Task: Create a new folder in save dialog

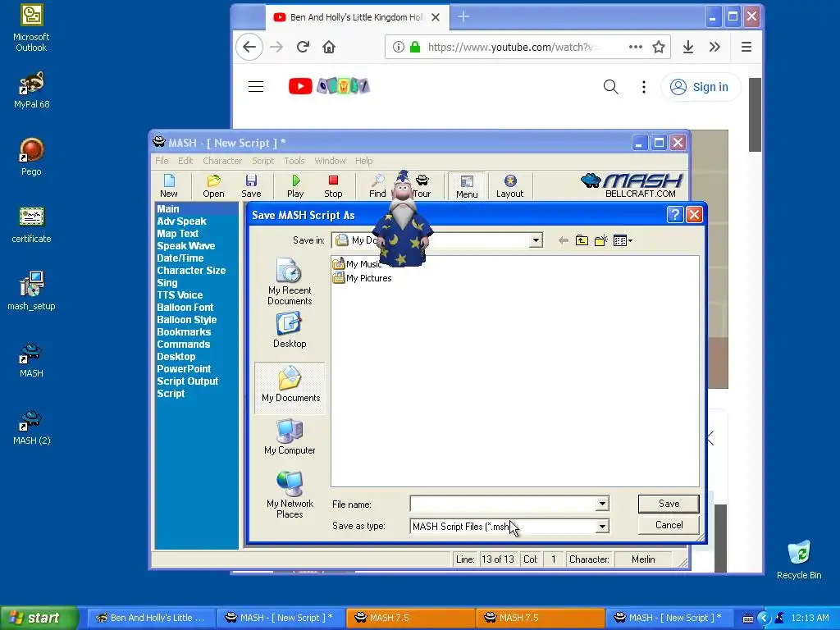Action: pyautogui.click(x=601, y=240)
